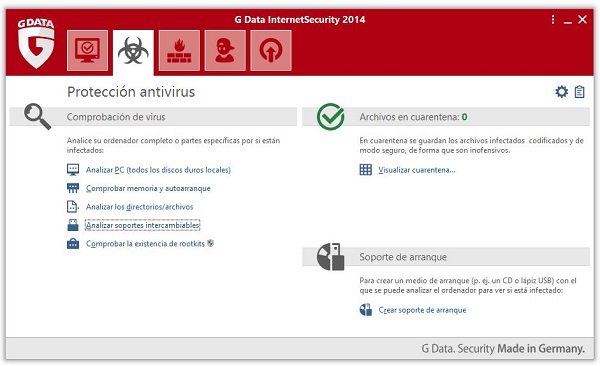600x366 pixels.
Task: Click the CD and USB boot medium icon
Action: coord(331,257)
